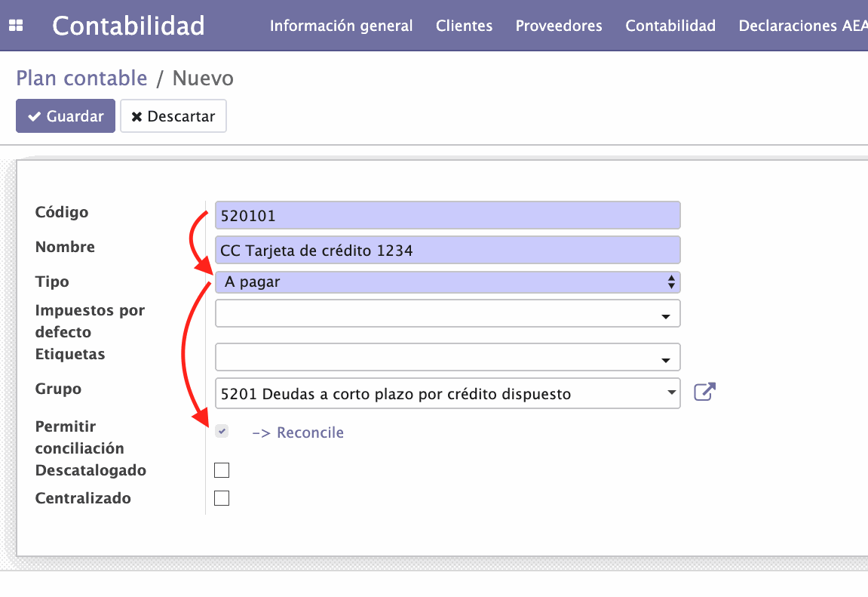Click the Código field containing 520101

click(x=447, y=215)
